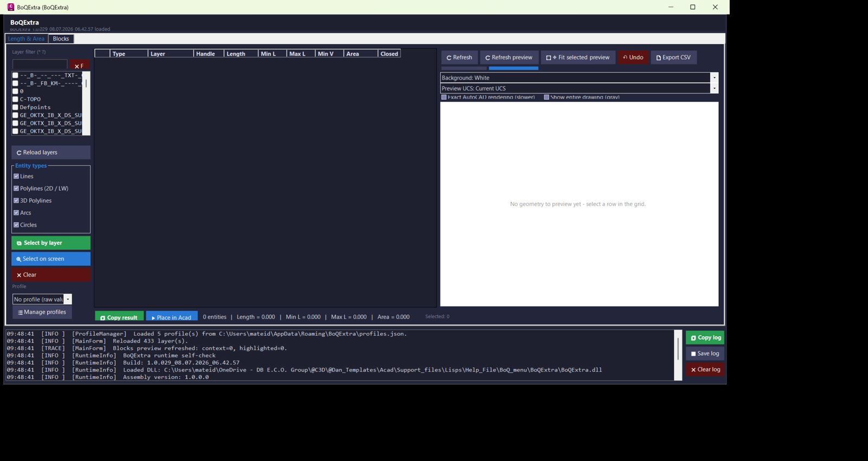Click the 'Selected: 0' status text
868x461 pixels.
click(x=437, y=316)
